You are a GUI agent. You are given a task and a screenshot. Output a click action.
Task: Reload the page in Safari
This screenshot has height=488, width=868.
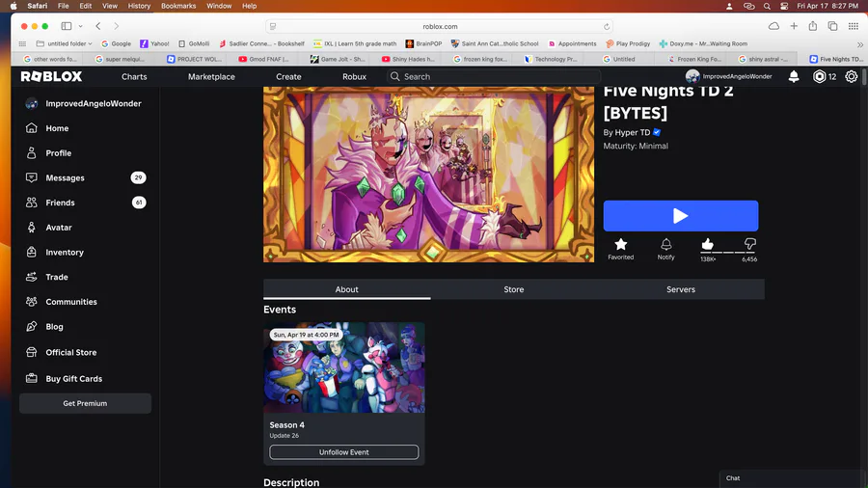click(x=607, y=27)
